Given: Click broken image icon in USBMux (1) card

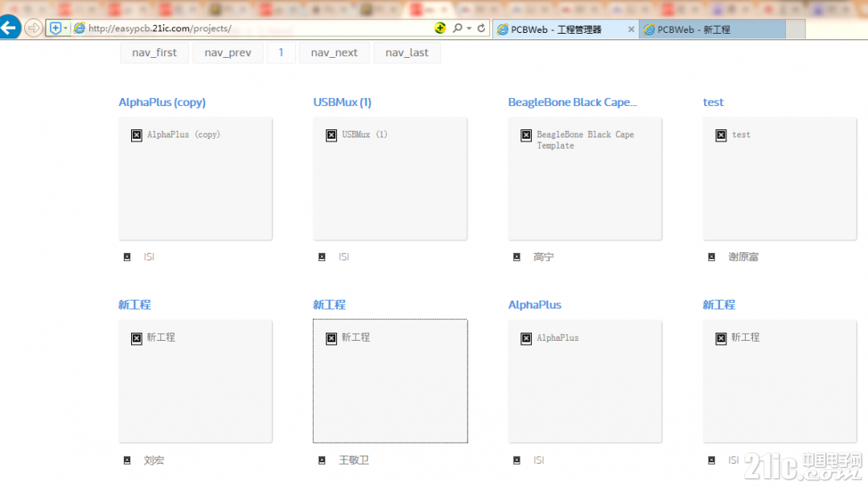Looking at the screenshot, I should [x=331, y=136].
